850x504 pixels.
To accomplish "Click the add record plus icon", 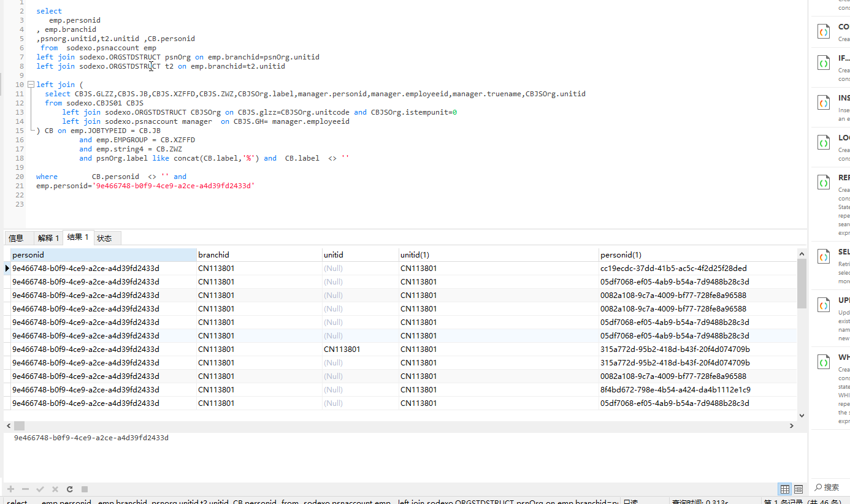I will [x=10, y=489].
